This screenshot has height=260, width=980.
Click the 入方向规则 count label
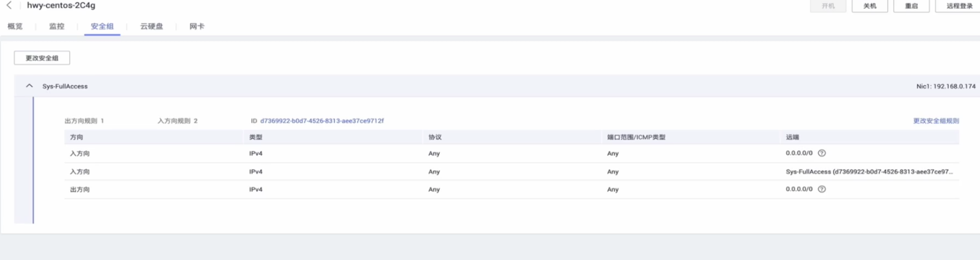tap(177, 121)
